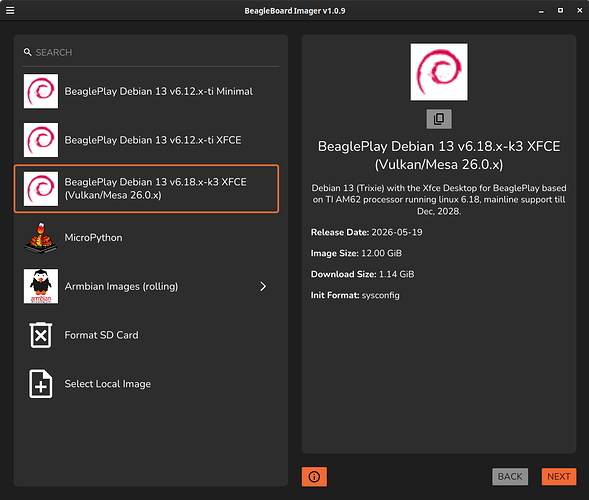Select BeaglePlay Debian 13 v6.12.x-ti Minimal
The image size is (589, 500).
tap(146, 91)
